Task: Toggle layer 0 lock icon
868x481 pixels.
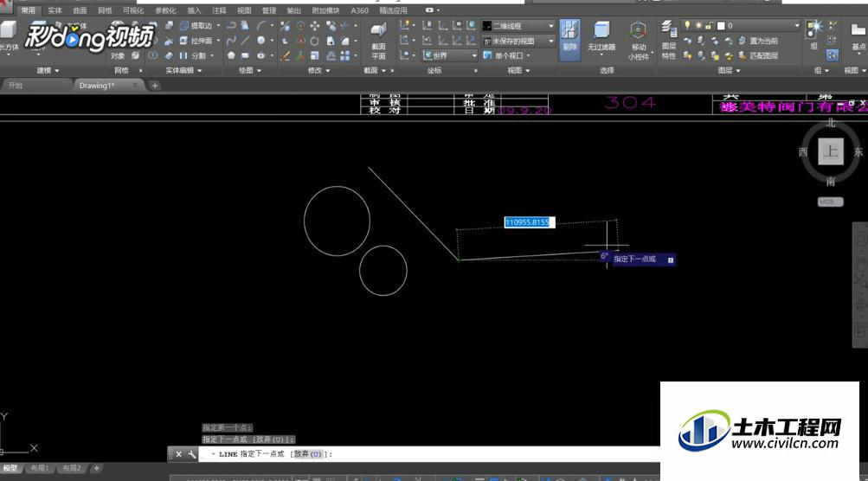Action: point(709,25)
